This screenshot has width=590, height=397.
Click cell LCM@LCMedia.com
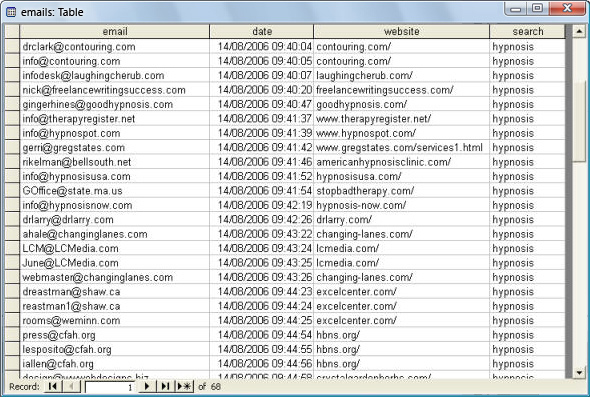(114, 249)
